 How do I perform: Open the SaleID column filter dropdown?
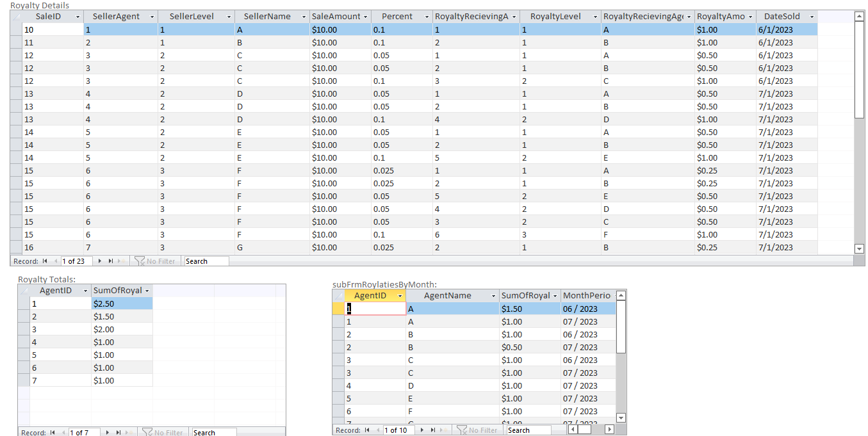(78, 17)
